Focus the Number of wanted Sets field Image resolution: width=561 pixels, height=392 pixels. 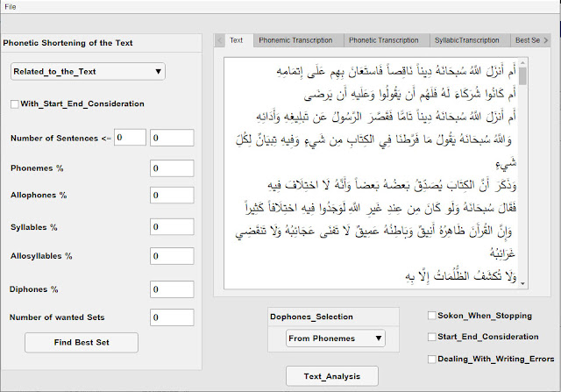(x=172, y=317)
